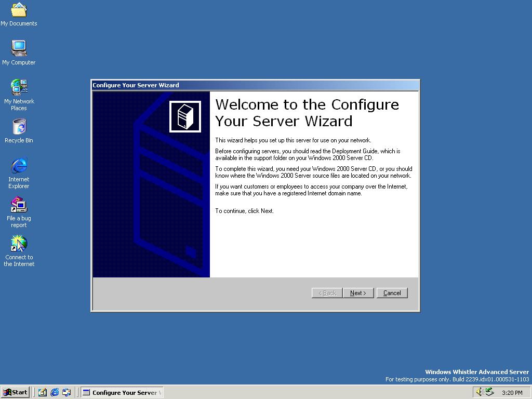Select Connect to the Internet shortcut
Viewport: 532px width, 399px height.
(x=19, y=251)
